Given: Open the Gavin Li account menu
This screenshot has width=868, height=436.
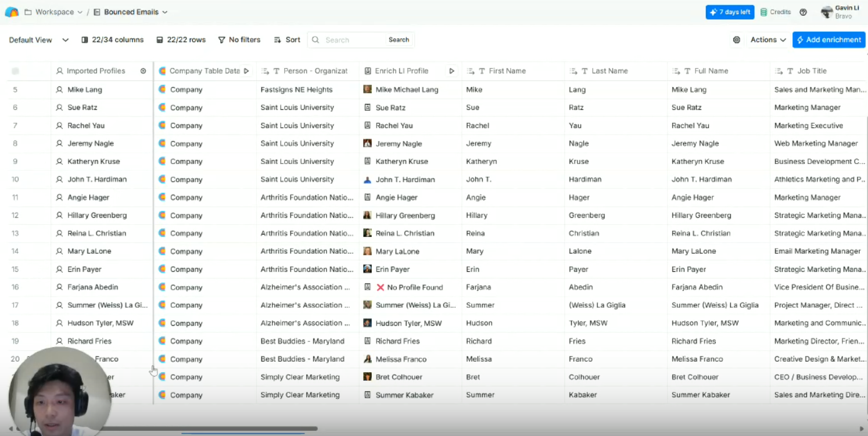Looking at the screenshot, I should pyautogui.click(x=840, y=12).
